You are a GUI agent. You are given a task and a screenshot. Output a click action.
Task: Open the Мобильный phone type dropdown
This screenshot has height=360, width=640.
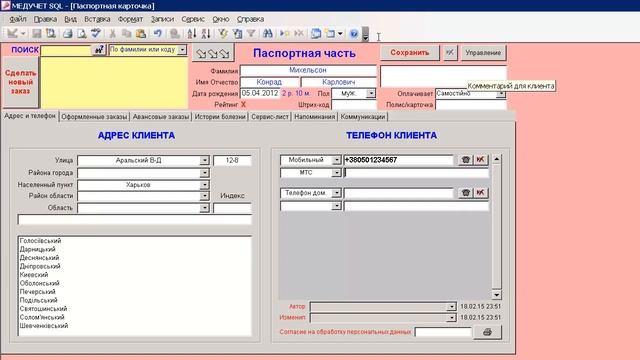coord(336,160)
